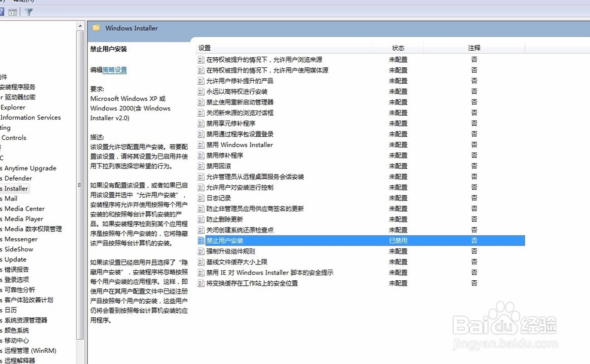Click policy icon beside 防止非管理员应用供应商签名的更新
Screen dimensions: 590x364
point(201,208)
